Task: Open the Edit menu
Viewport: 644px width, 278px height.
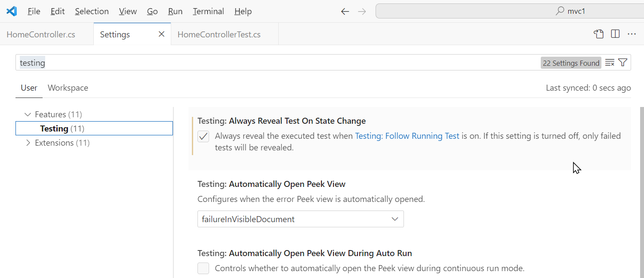Action: coord(58,12)
